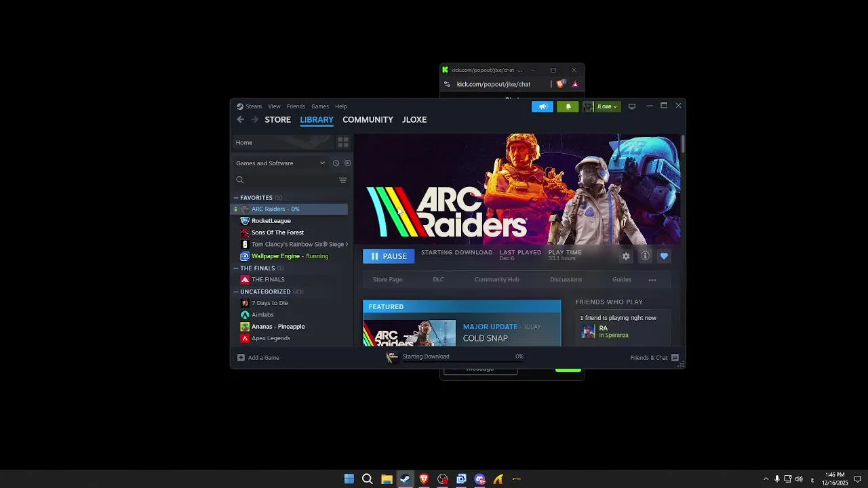Switch to the STORE tab

278,119
